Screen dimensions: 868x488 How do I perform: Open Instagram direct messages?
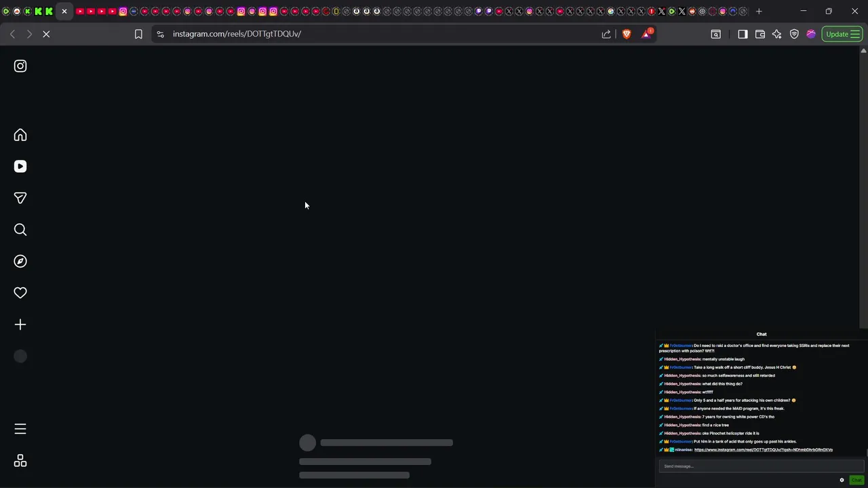tap(20, 198)
